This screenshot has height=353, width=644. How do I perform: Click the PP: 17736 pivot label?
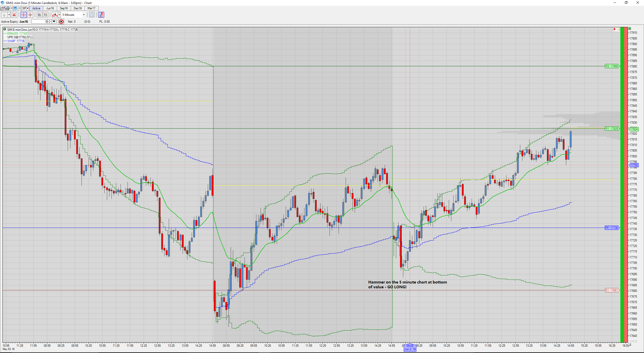click(x=612, y=228)
